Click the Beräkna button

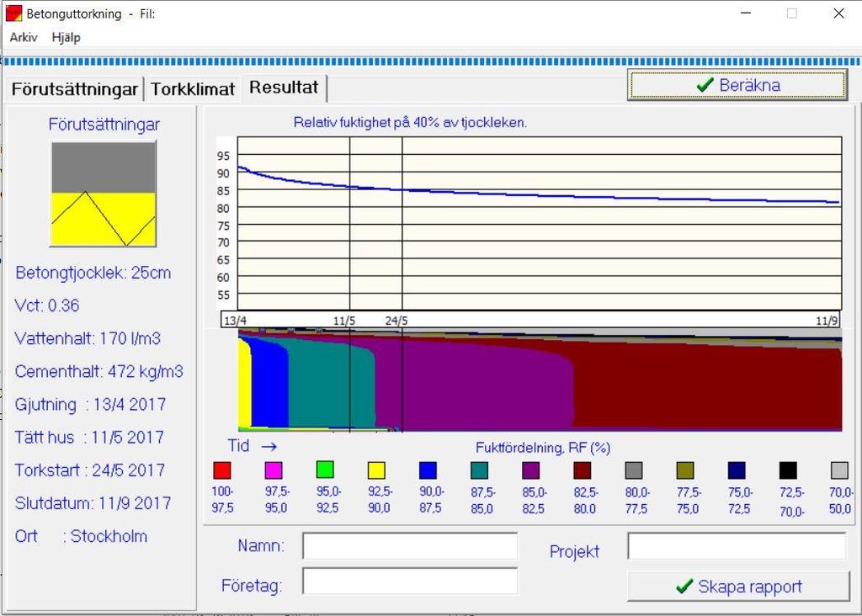click(x=737, y=85)
